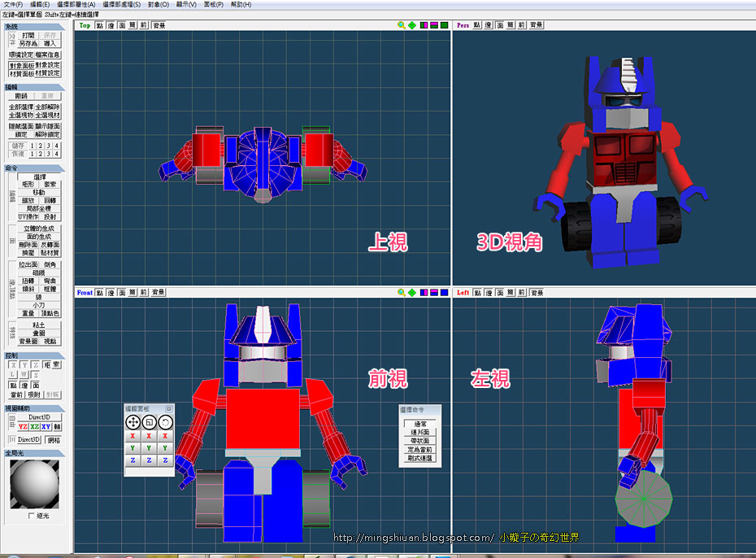
Task: Click the Direct3D renderer button above YZ
Action: (x=39, y=417)
